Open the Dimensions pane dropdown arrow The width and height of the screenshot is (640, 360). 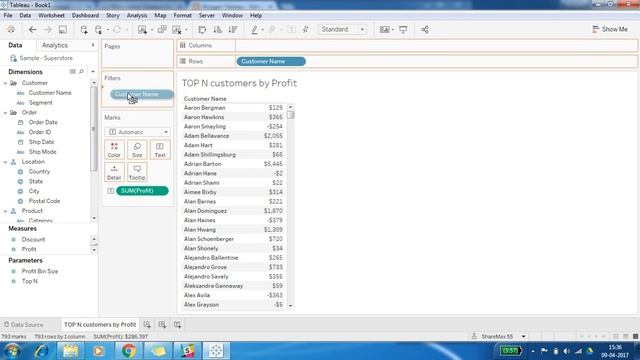point(93,71)
